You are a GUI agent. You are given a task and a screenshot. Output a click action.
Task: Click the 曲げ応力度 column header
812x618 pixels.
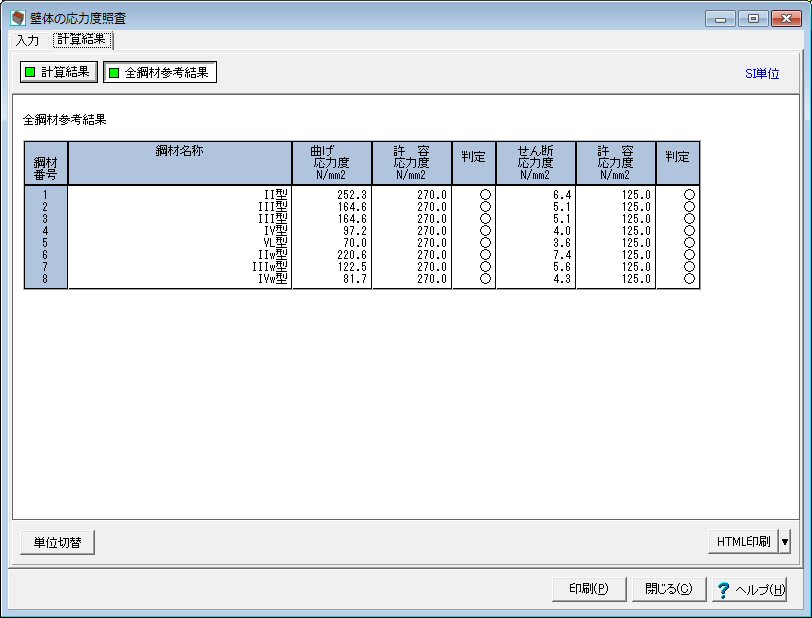point(331,163)
